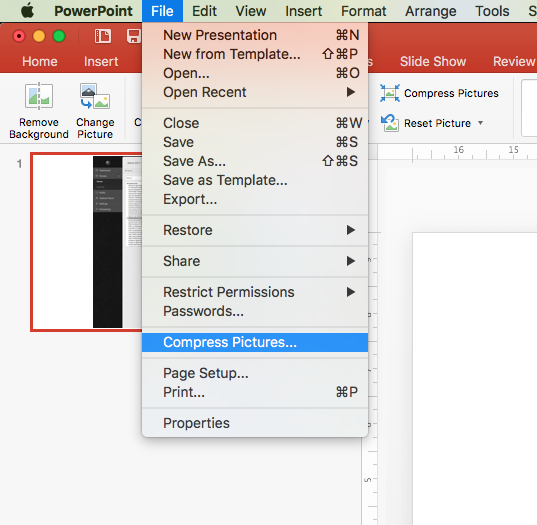Click the PowerPoint application menu
The image size is (537, 525).
click(93, 11)
